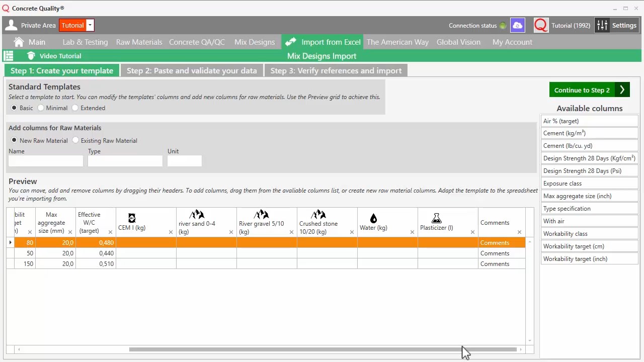Remove the Plasticizer (l) column
Screen dimensions: 644x362
click(x=472, y=232)
